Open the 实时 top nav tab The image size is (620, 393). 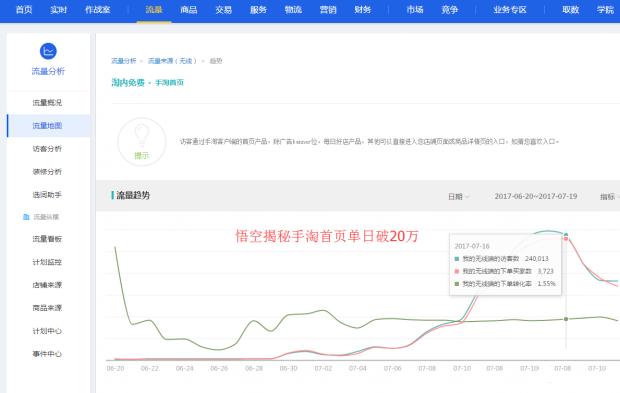[x=59, y=10]
